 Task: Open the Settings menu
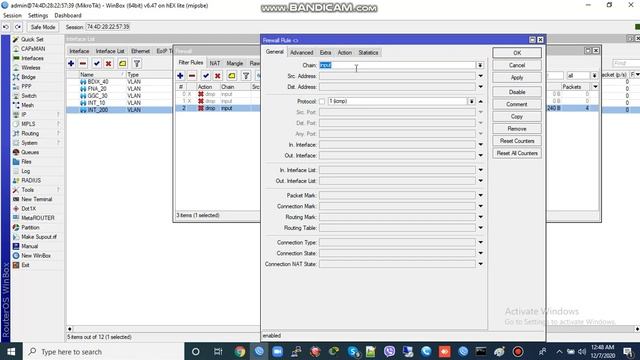pyautogui.click(x=38, y=16)
